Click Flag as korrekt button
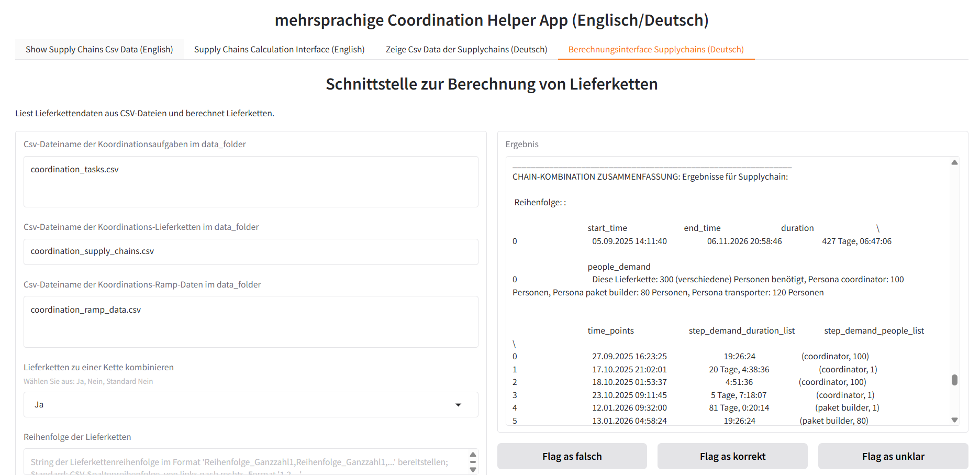Viewport: 980px width, 475px height. 732,456
